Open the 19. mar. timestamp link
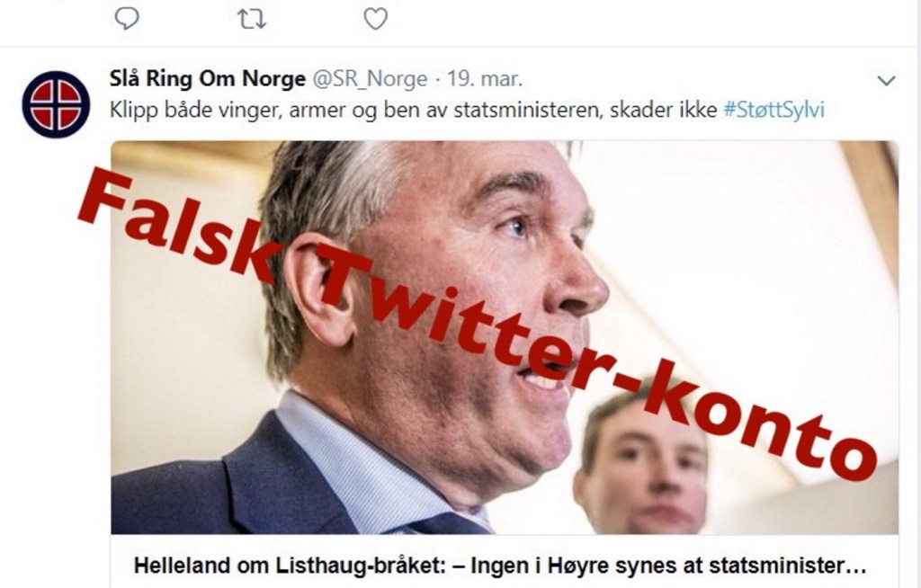This screenshot has width=921, height=588. point(485,79)
